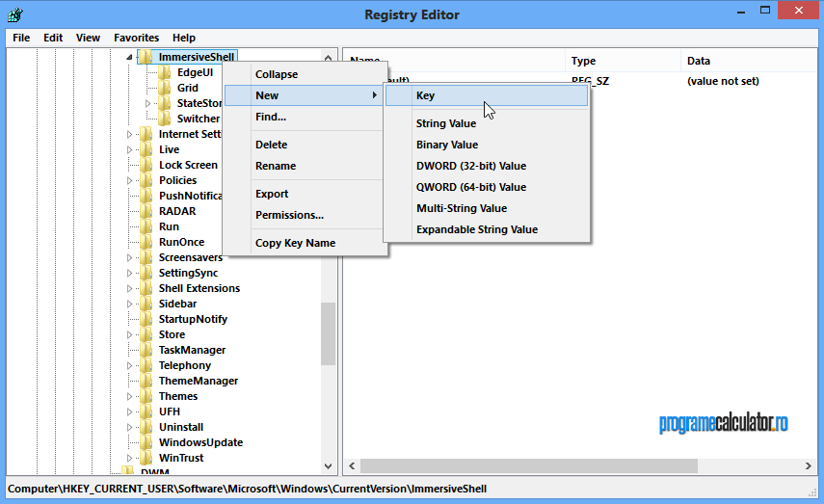Click the Store folder icon
This screenshot has height=504, width=824.
(x=146, y=334)
